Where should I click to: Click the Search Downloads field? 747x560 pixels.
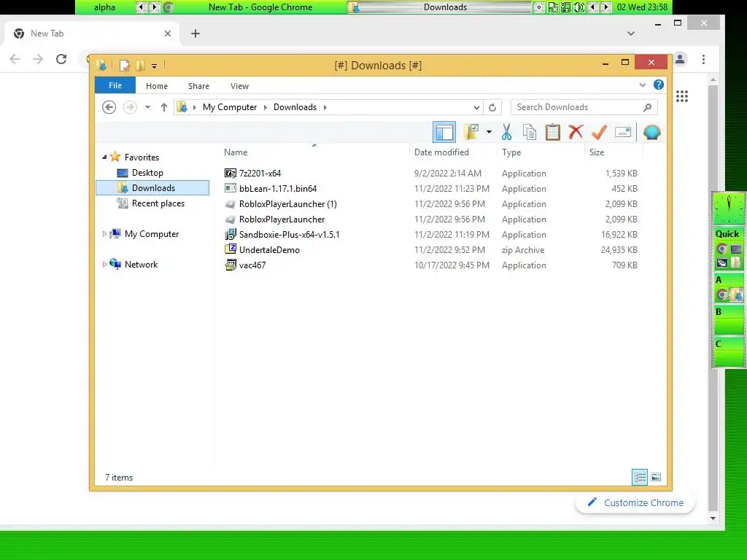[584, 107]
